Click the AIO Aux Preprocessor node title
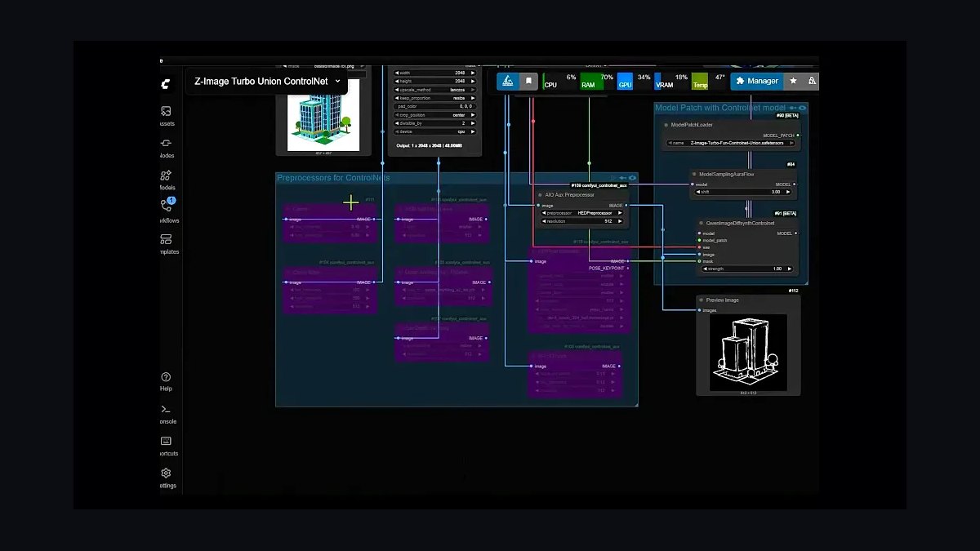This screenshot has height=551, width=980. (570, 195)
